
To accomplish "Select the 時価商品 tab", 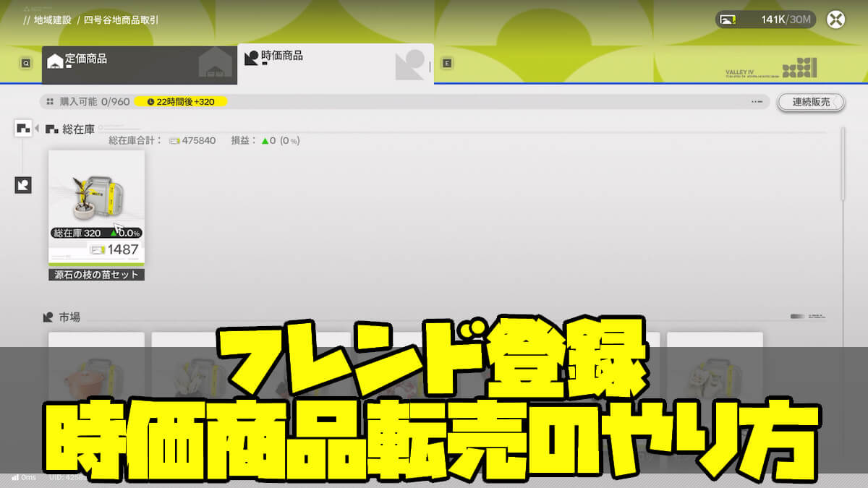I will pyautogui.click(x=335, y=64).
